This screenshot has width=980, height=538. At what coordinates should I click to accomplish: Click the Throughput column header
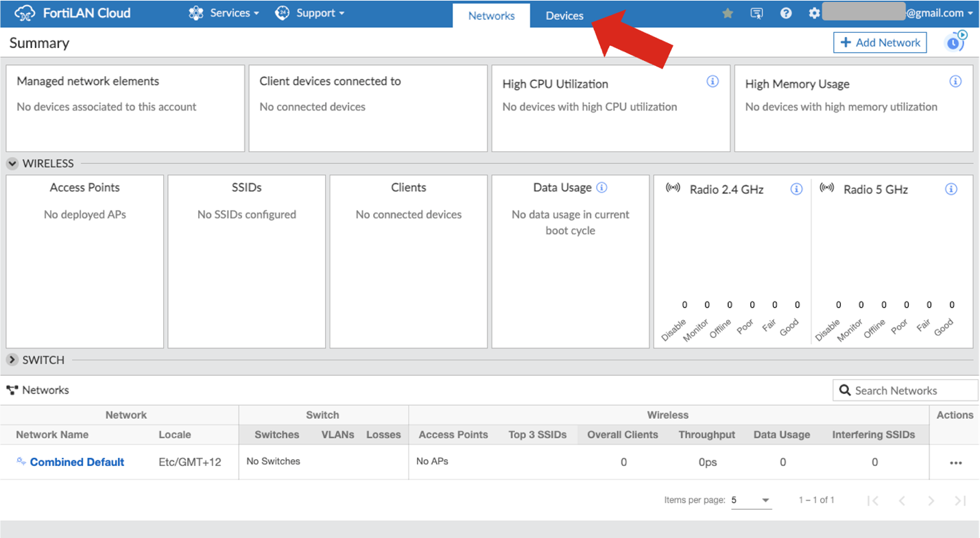click(x=706, y=435)
